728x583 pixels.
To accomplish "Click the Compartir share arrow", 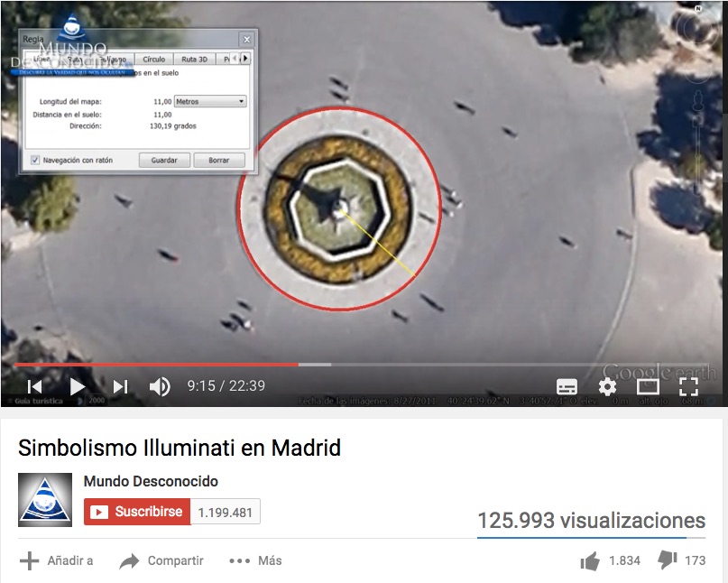I will 129,561.
